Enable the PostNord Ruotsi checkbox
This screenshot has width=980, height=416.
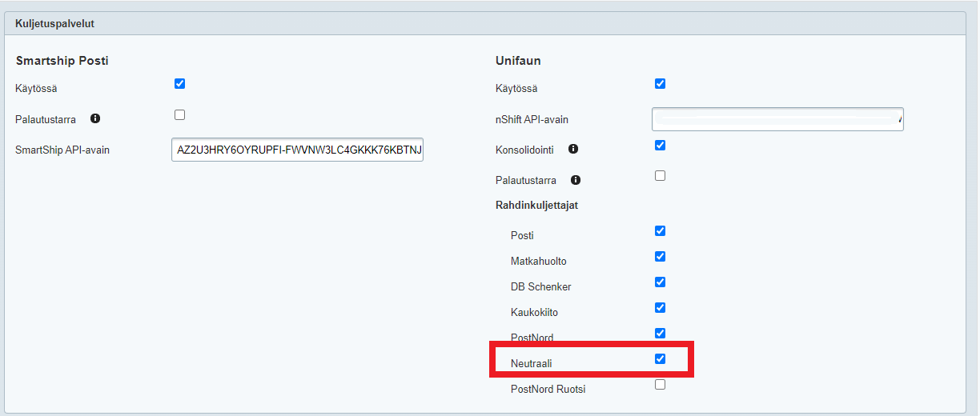pos(660,385)
